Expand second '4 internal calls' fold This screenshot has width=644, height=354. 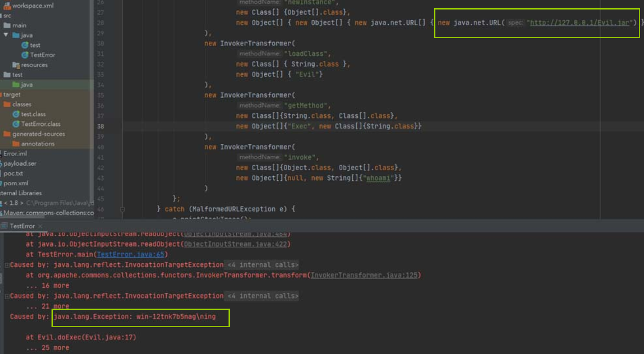263,296
